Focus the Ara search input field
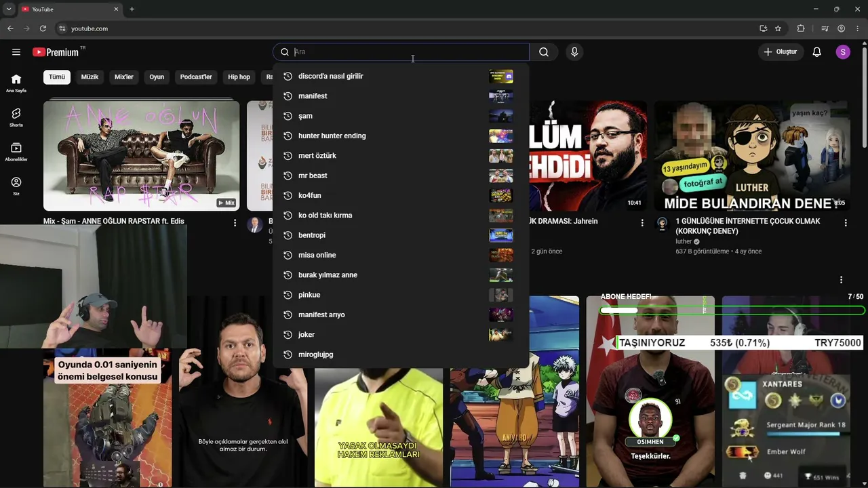Image resolution: width=868 pixels, height=488 pixels. point(410,52)
